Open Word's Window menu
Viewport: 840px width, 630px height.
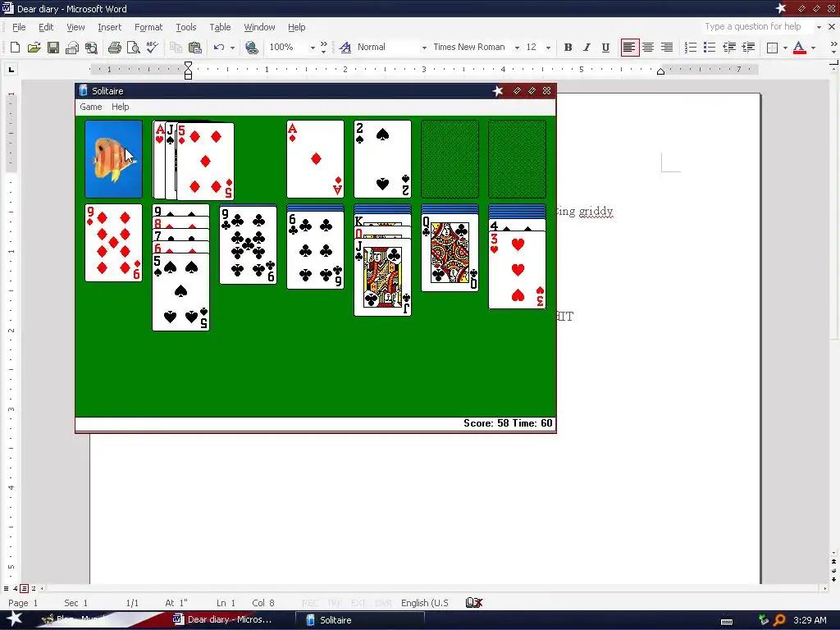(259, 27)
